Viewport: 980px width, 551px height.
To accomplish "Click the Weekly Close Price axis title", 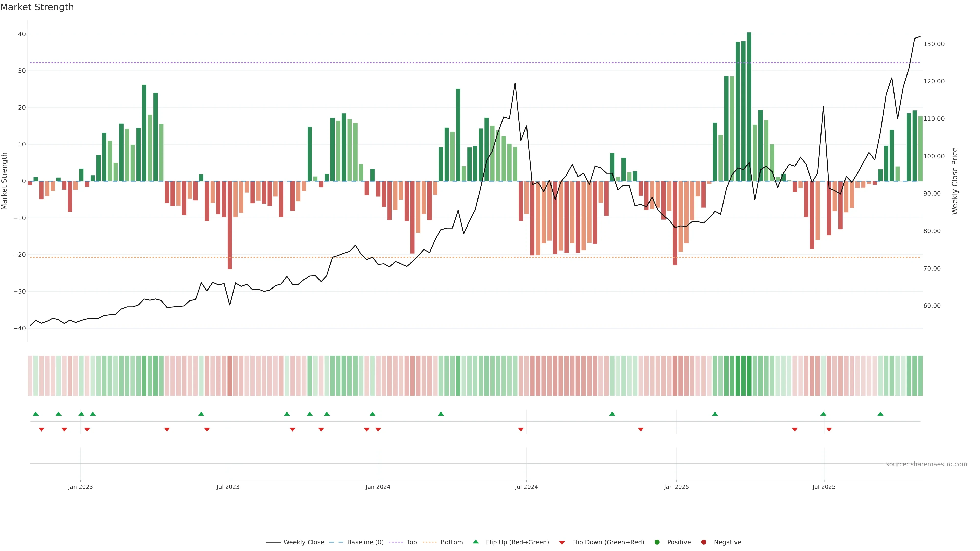I will tap(954, 181).
